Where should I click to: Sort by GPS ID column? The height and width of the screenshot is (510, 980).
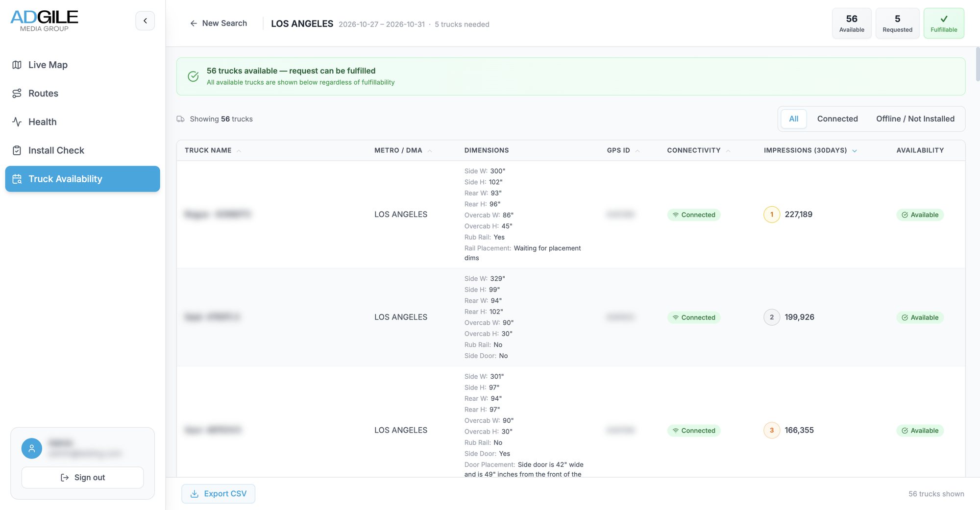(623, 150)
